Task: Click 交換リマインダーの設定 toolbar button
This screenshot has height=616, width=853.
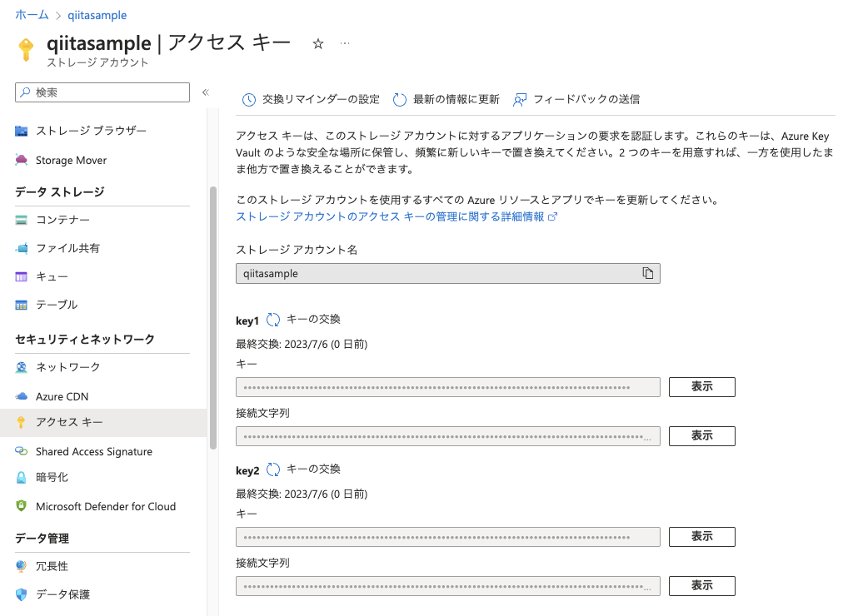Action: (311, 100)
